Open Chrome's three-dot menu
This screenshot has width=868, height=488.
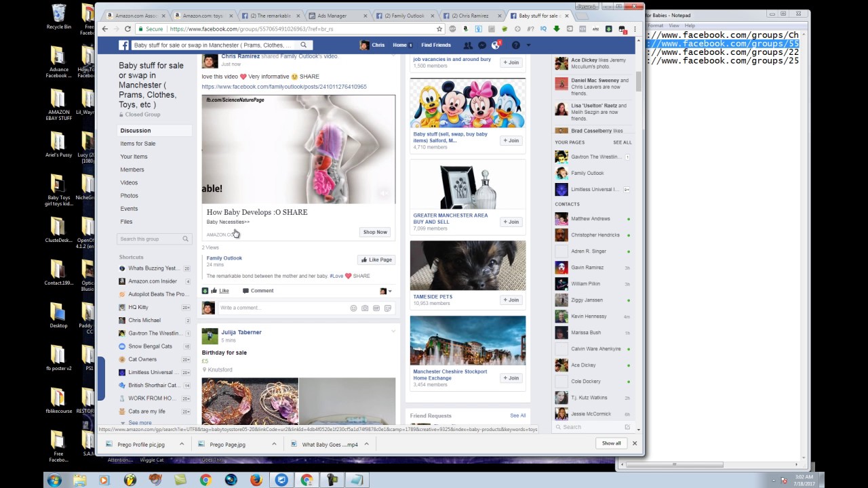[x=635, y=29]
